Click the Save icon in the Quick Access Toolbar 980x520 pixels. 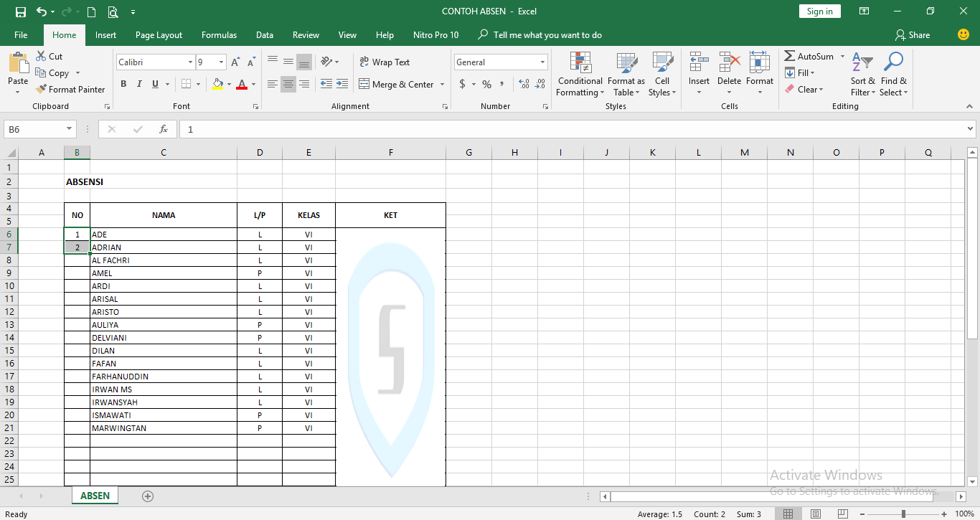point(20,11)
